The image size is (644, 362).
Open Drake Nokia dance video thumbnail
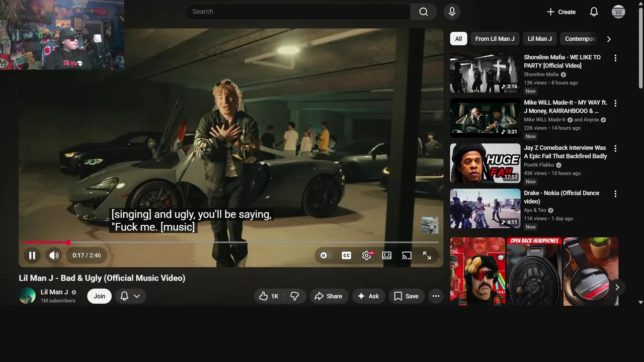[x=485, y=209]
